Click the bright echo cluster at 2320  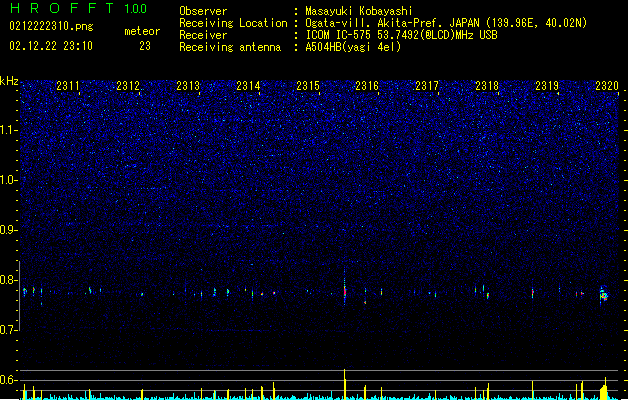coord(603,295)
